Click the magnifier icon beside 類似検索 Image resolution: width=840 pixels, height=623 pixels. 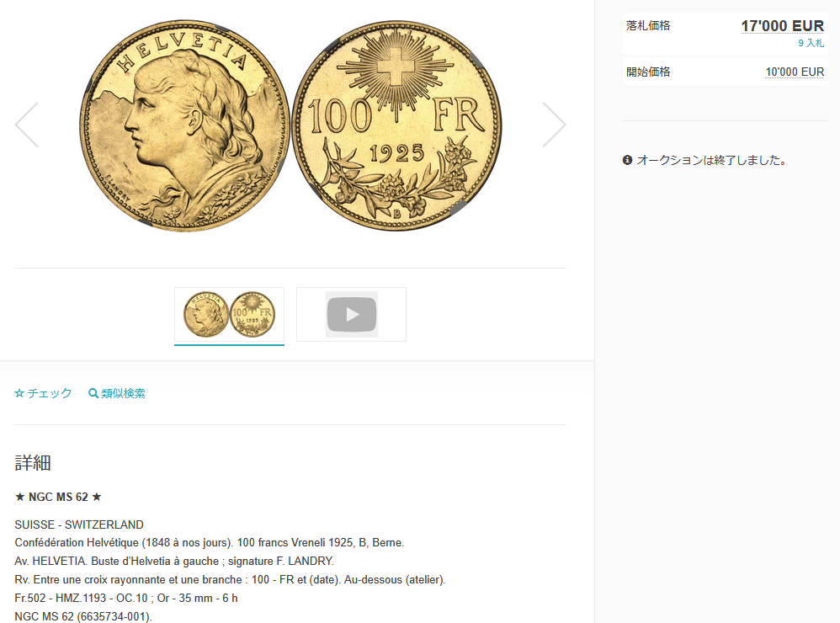pyautogui.click(x=93, y=393)
